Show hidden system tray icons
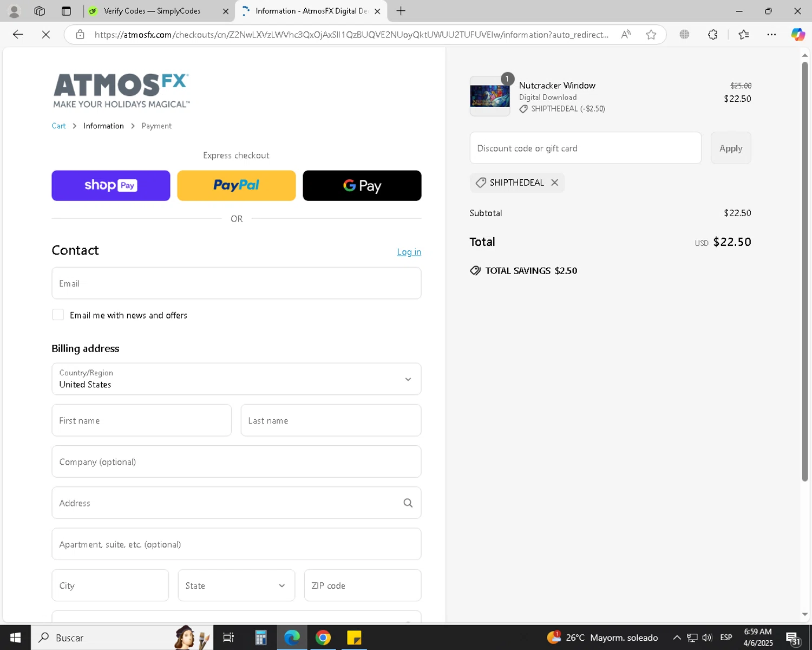The height and width of the screenshot is (650, 812). click(677, 638)
